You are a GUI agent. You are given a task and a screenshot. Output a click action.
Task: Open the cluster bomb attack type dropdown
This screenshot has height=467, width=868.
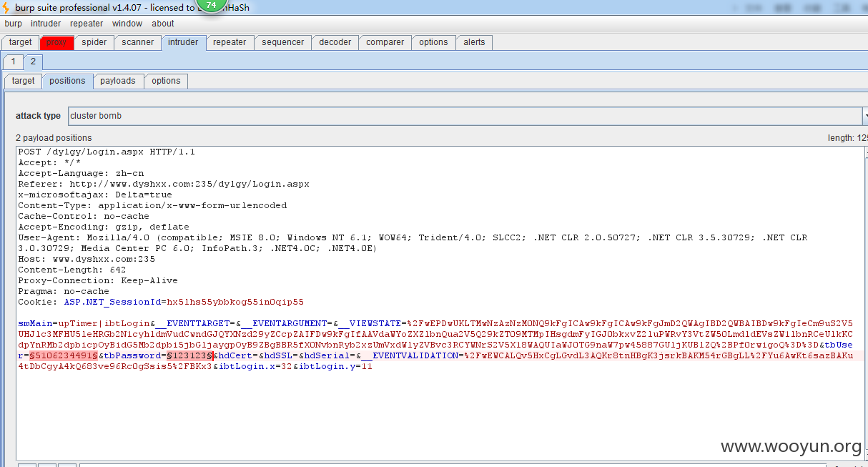pyautogui.click(x=468, y=116)
